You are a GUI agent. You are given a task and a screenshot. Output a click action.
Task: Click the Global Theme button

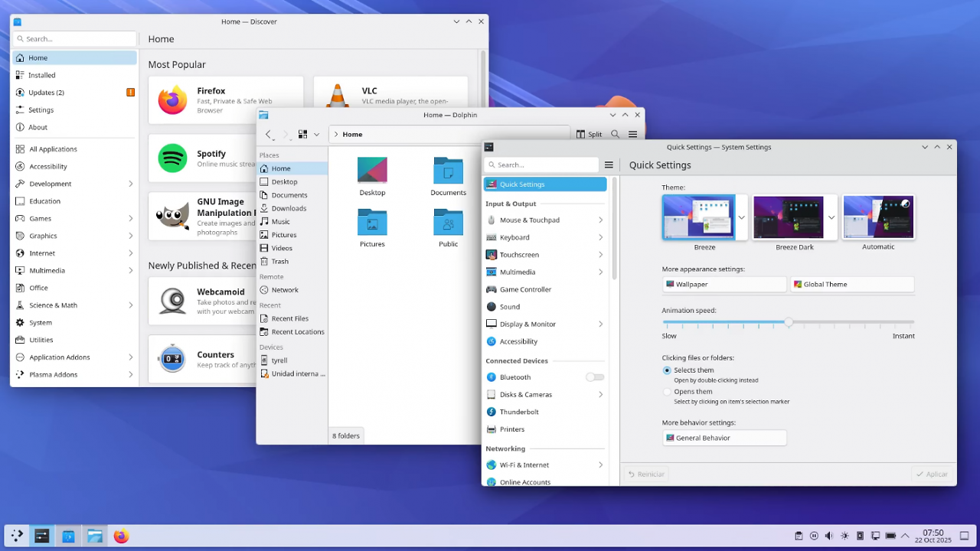pos(852,284)
